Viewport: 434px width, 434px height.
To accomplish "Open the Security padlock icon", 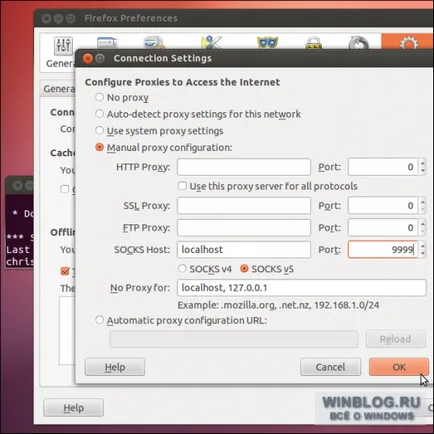I will (313, 43).
